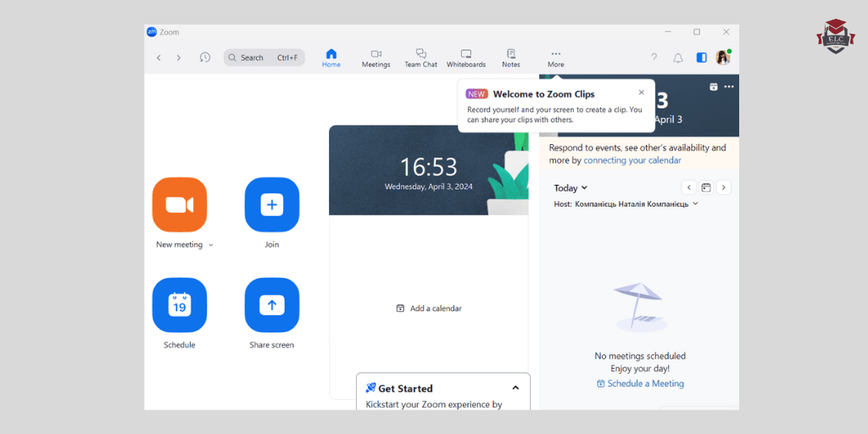
Task: Go to the previous day arrow
Action: pos(688,187)
